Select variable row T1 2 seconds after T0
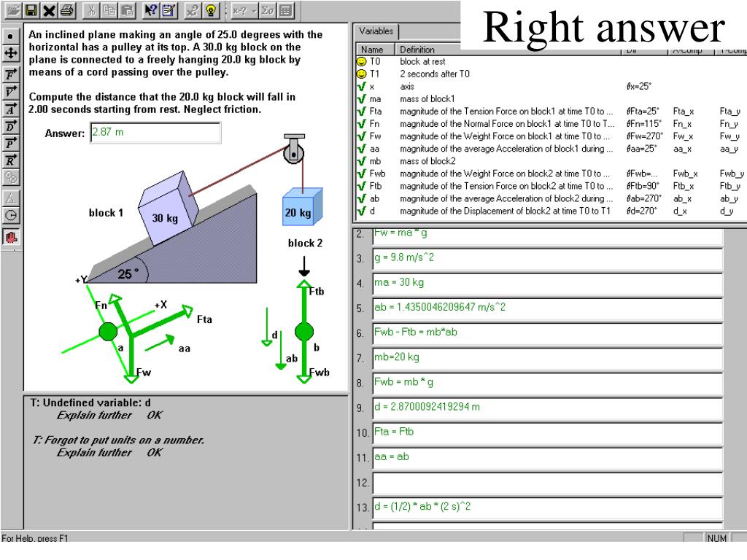747x560 pixels. pyautogui.click(x=550, y=74)
